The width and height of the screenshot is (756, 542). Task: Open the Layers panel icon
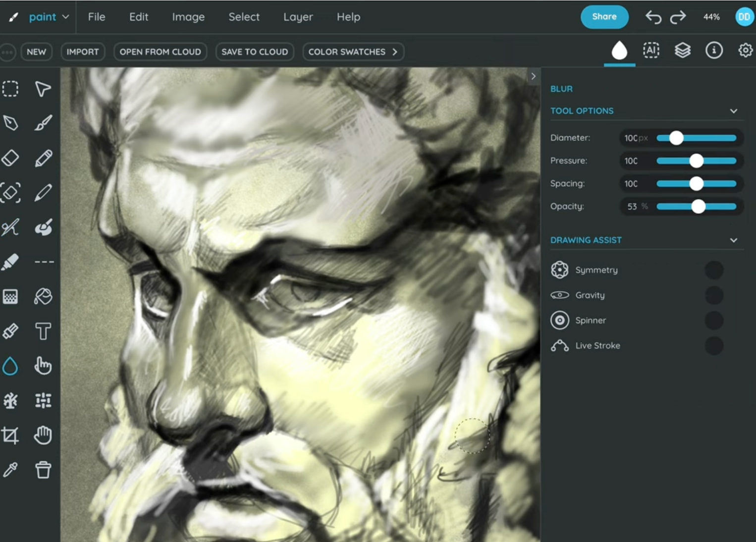pyautogui.click(x=682, y=50)
